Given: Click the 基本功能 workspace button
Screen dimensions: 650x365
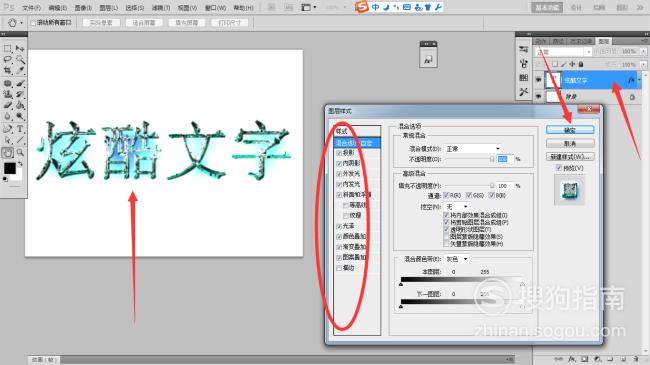Looking at the screenshot, I should pyautogui.click(x=547, y=7).
